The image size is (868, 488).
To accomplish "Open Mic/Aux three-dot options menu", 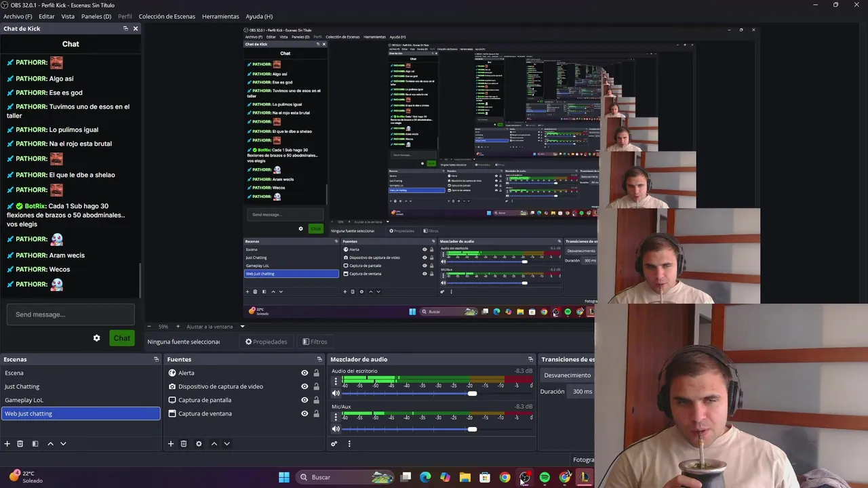I will (336, 417).
